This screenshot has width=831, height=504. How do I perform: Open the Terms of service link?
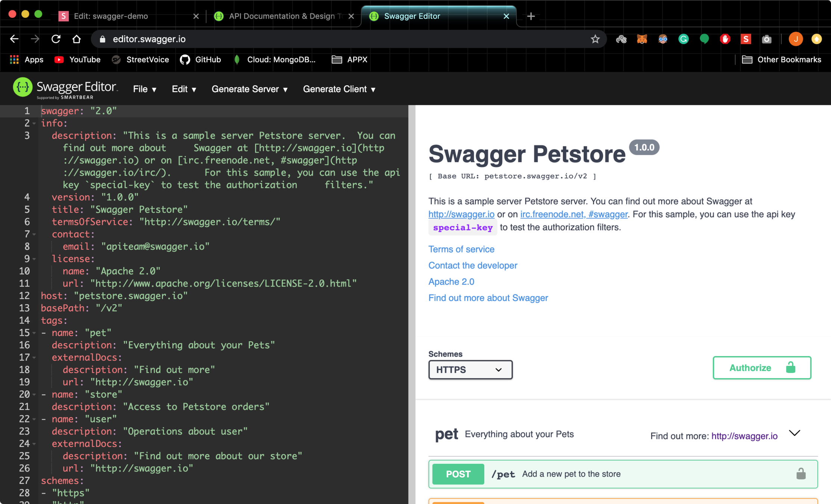(461, 249)
